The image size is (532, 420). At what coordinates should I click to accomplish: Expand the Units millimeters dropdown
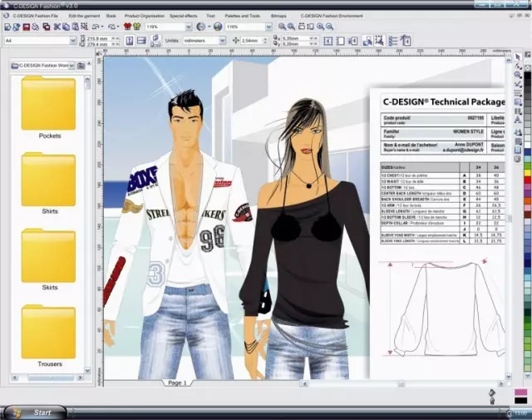221,40
